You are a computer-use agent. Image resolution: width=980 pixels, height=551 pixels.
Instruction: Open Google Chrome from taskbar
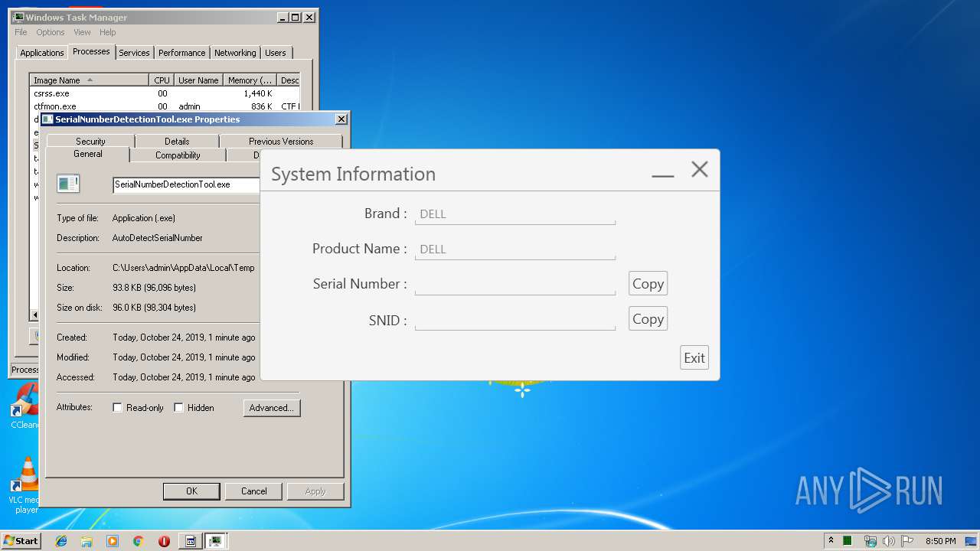tap(138, 541)
